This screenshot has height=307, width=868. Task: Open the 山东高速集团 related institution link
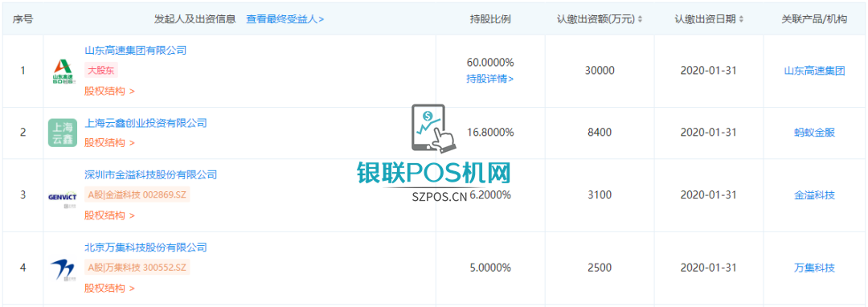click(814, 72)
